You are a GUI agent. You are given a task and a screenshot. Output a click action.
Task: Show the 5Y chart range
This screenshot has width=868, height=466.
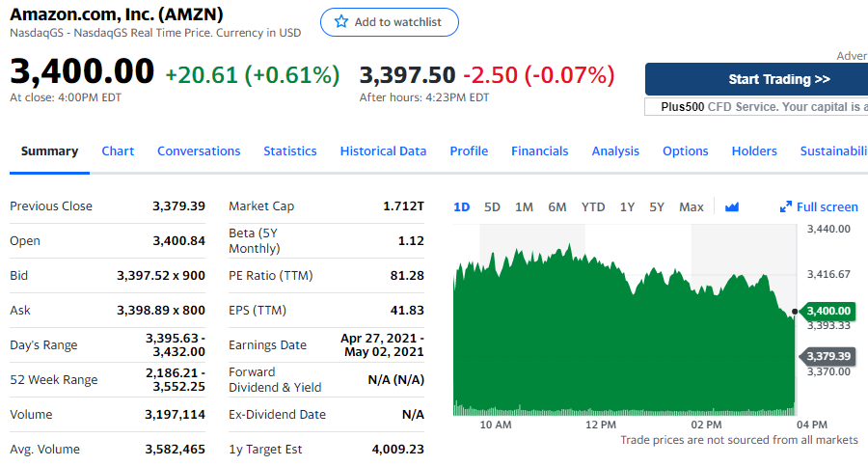click(657, 207)
